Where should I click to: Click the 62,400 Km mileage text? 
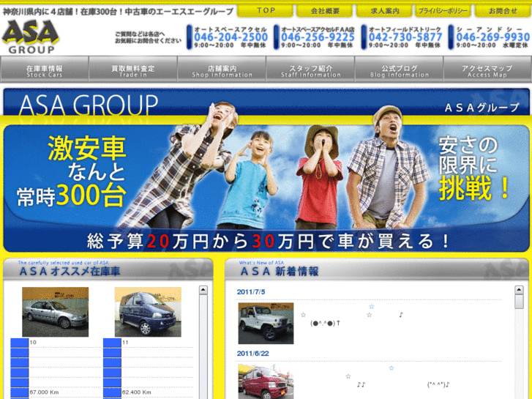136,392
